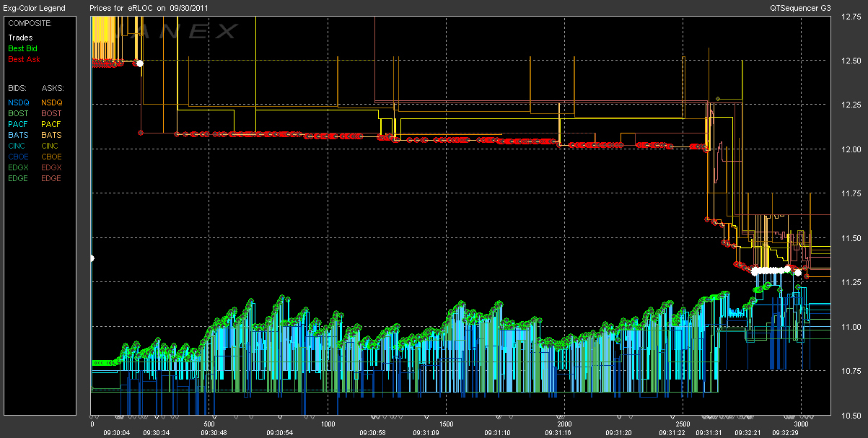Screen dimensions: 868x438
Task: Click the 12.00 price axis label
Action: (851, 149)
